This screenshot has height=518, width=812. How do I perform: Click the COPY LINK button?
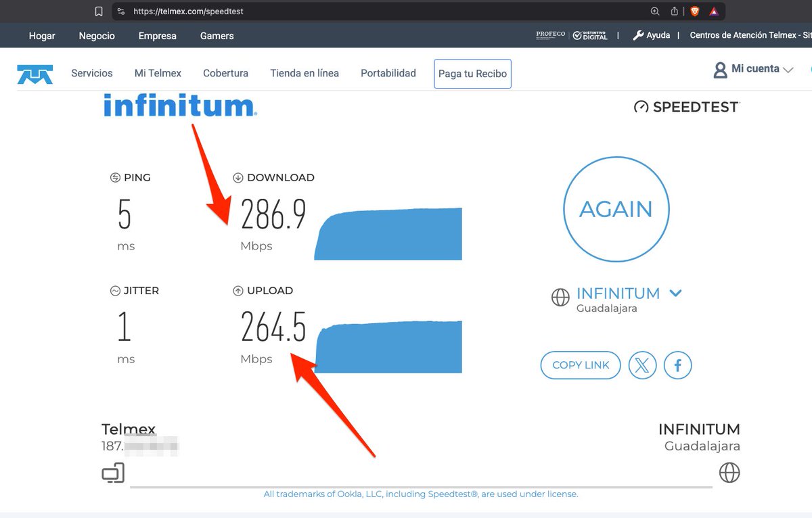[581, 365]
